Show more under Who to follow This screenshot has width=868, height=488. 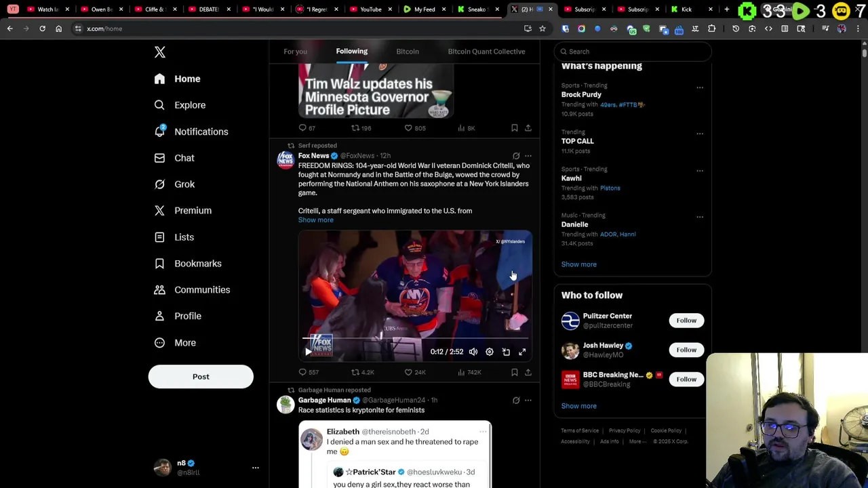click(578, 406)
